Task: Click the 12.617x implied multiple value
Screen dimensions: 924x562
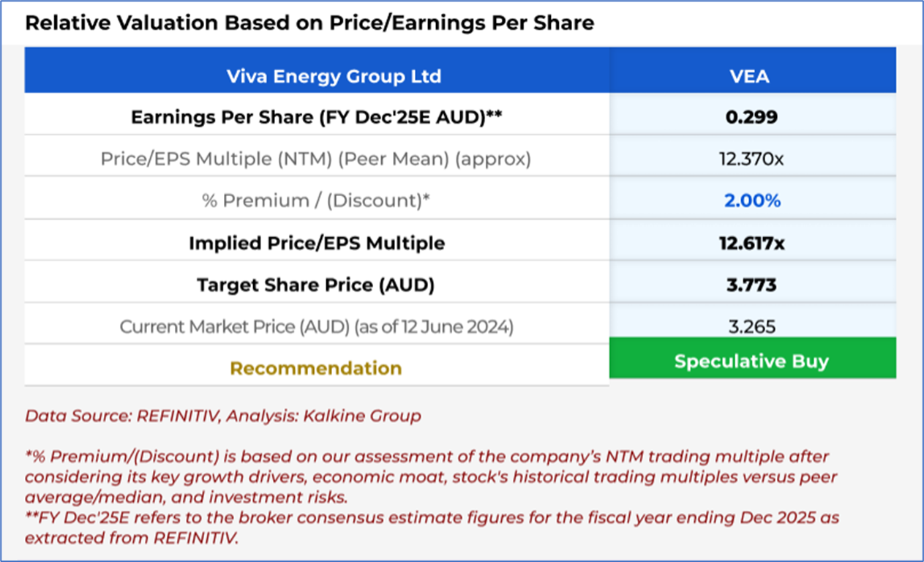Action: point(751,243)
